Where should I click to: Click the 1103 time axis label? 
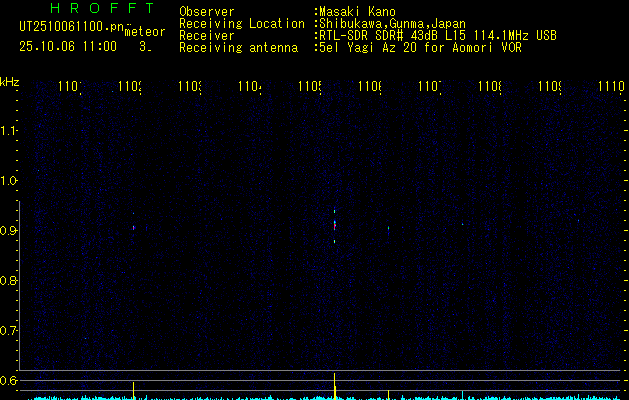coord(190,86)
